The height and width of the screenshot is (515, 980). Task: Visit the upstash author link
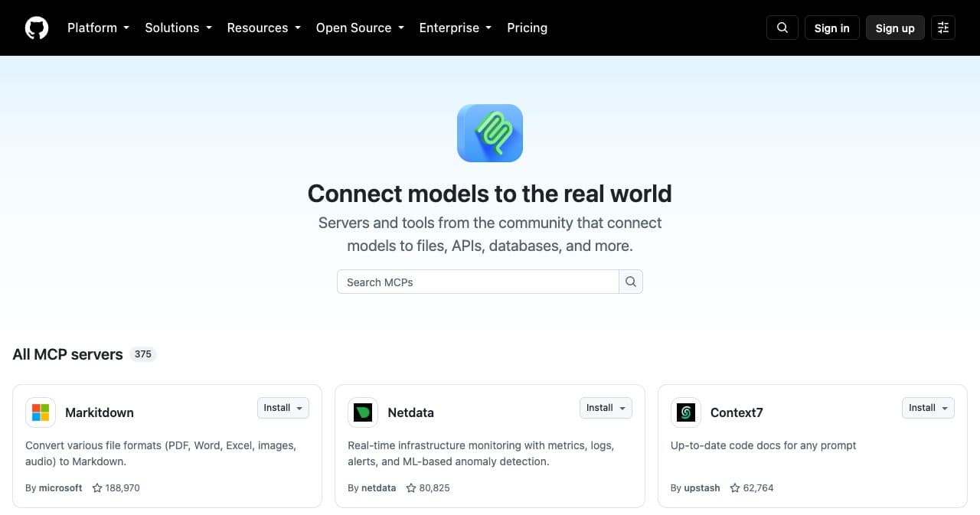[702, 487]
